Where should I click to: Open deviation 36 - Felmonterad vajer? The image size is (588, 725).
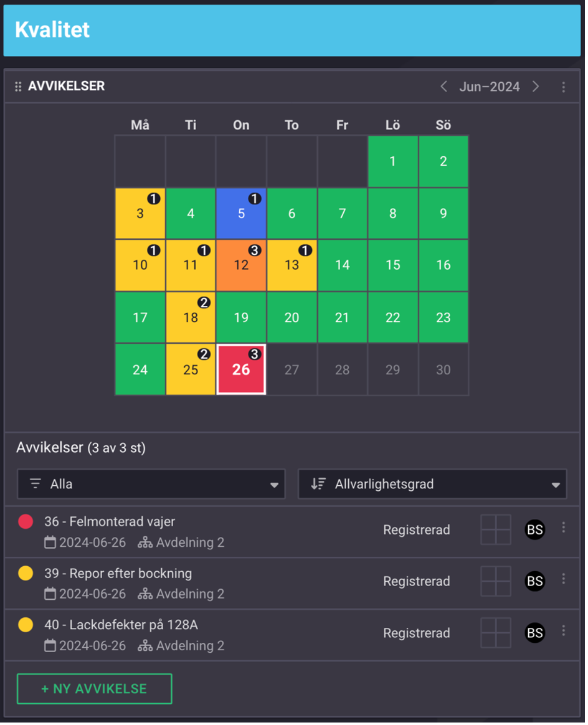(x=110, y=522)
